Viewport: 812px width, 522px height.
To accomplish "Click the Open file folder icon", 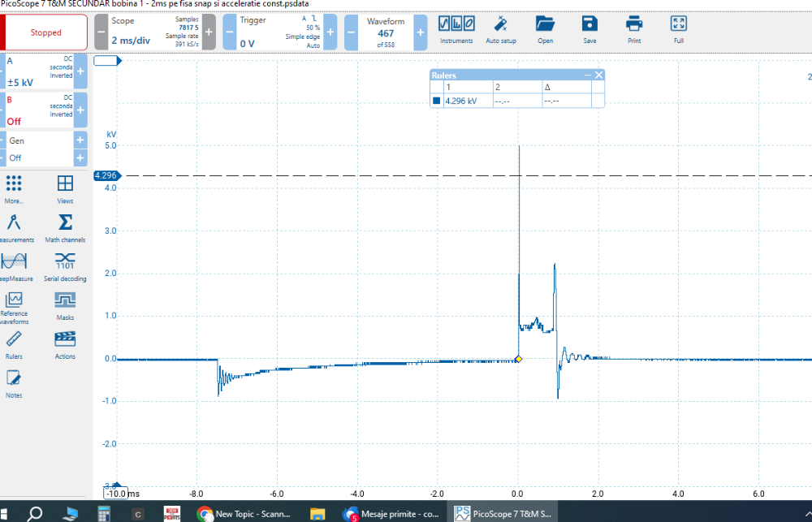I will [545, 30].
